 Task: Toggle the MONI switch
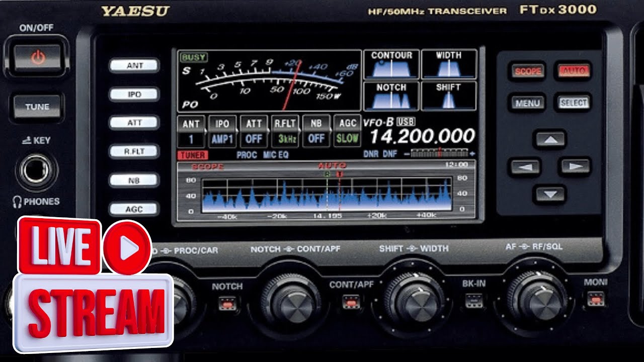(x=596, y=300)
